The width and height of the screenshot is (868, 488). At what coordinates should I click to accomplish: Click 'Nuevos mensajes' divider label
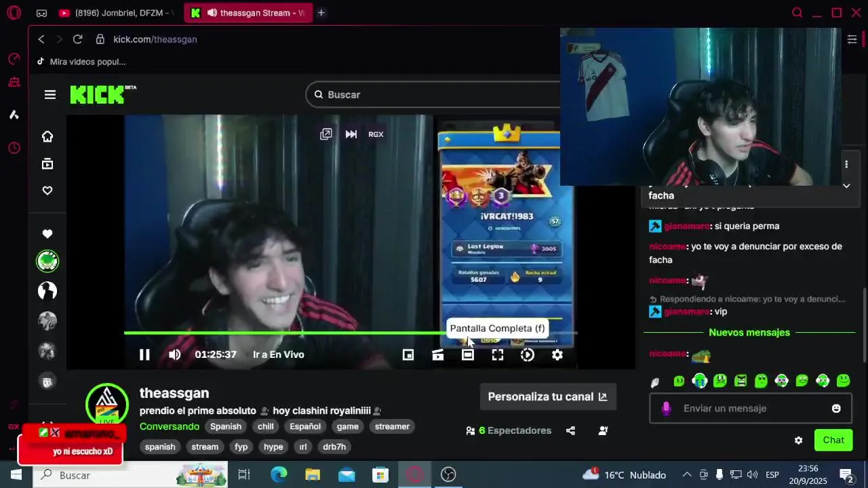pyautogui.click(x=749, y=333)
